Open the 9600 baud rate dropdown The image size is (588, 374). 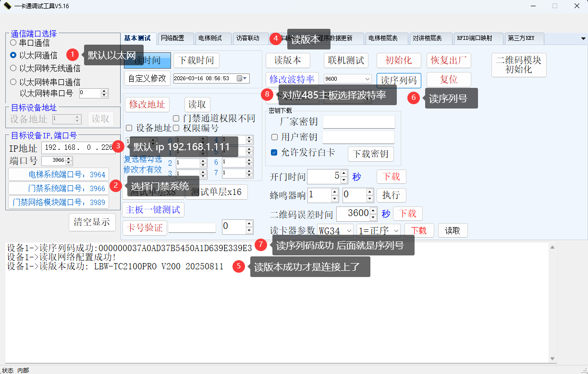pyautogui.click(x=367, y=79)
